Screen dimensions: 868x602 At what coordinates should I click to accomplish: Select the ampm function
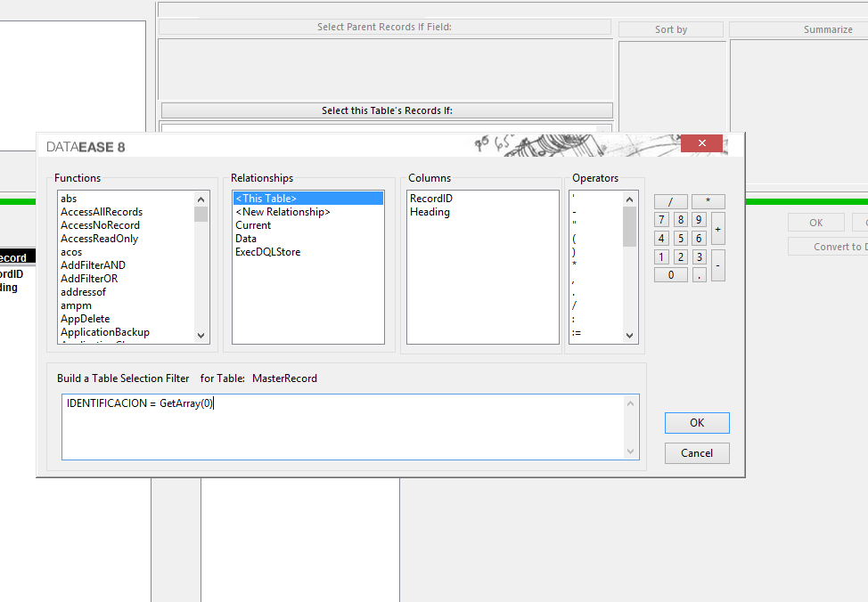(77, 305)
